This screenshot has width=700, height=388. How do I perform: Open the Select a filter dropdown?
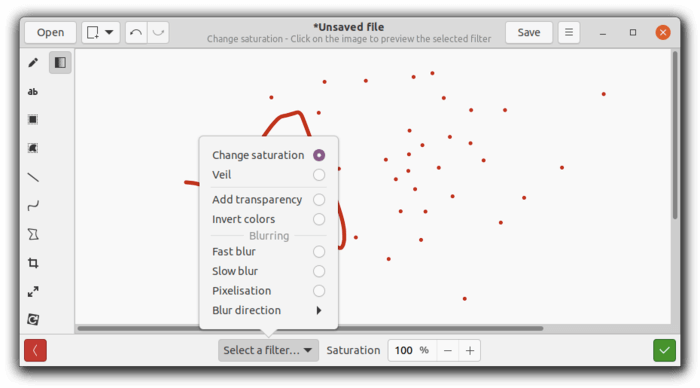point(268,350)
